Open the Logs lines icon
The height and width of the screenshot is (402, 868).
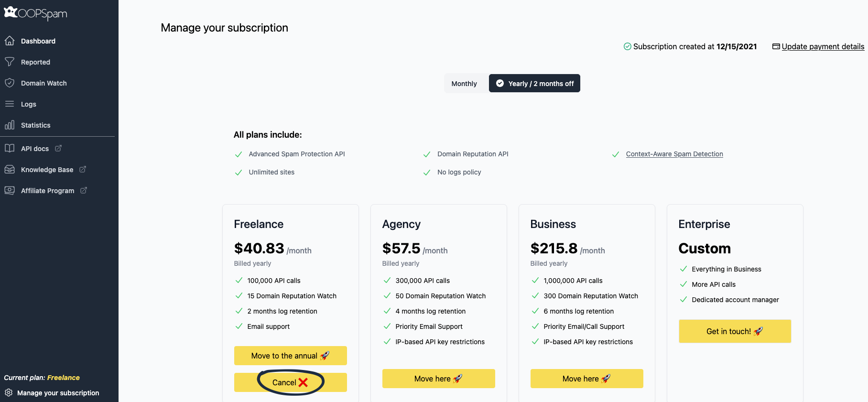(10, 104)
